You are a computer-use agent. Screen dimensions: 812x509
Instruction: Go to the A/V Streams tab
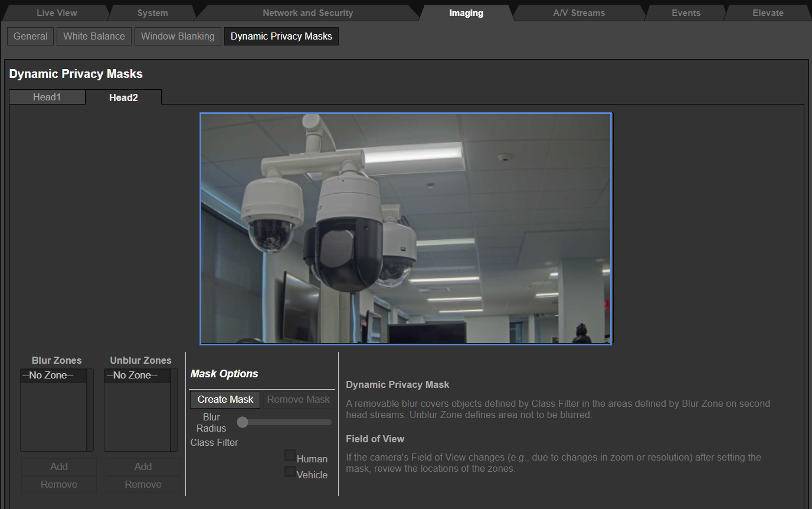coord(579,13)
